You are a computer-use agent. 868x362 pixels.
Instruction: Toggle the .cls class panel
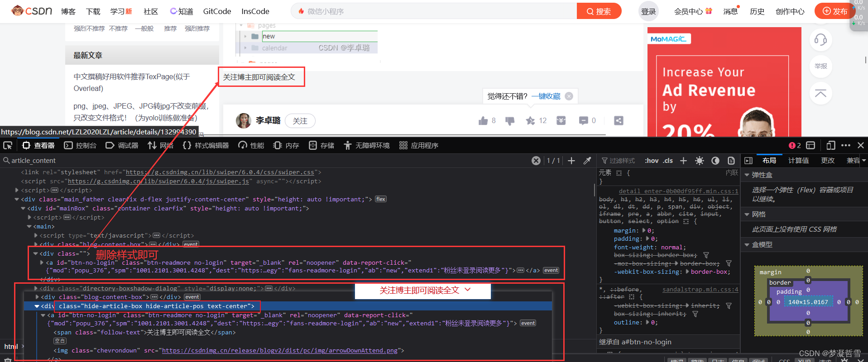coord(668,161)
